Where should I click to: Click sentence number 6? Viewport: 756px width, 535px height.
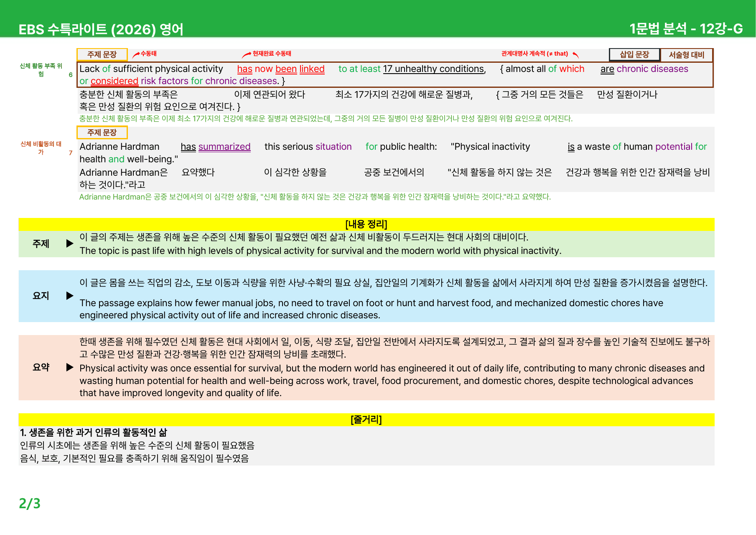click(x=71, y=75)
